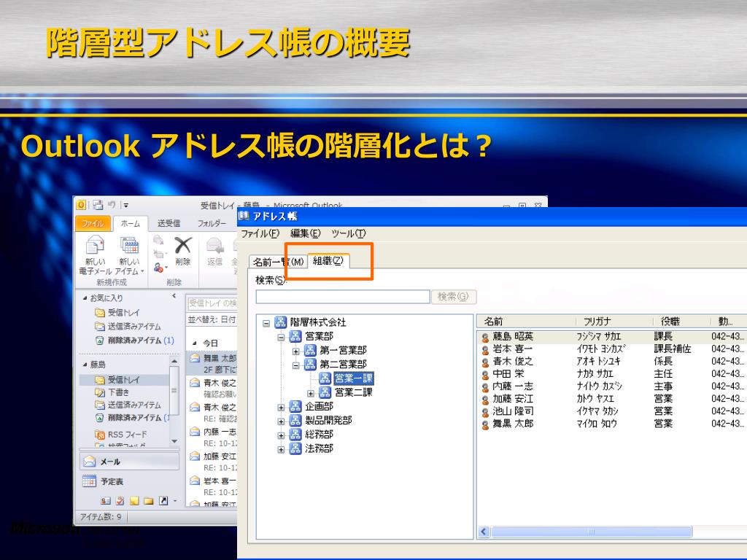Click the Reply (返信) icon in Outlook ribbon

click(215, 246)
